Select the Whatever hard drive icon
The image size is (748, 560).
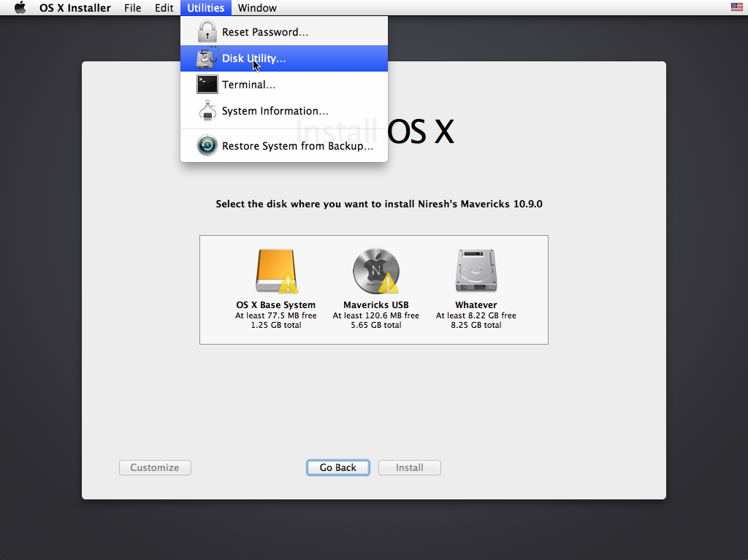click(x=476, y=270)
